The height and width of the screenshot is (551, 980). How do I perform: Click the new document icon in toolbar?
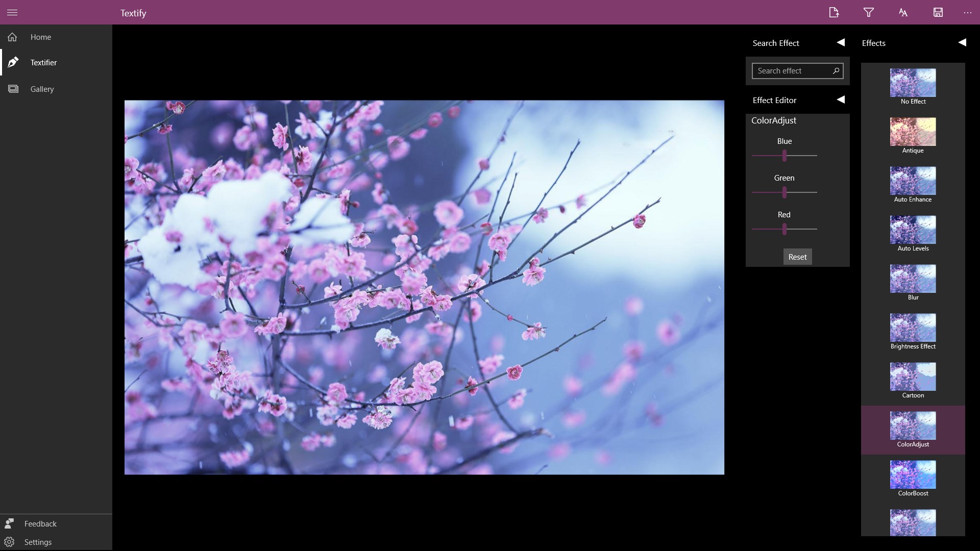[834, 12]
